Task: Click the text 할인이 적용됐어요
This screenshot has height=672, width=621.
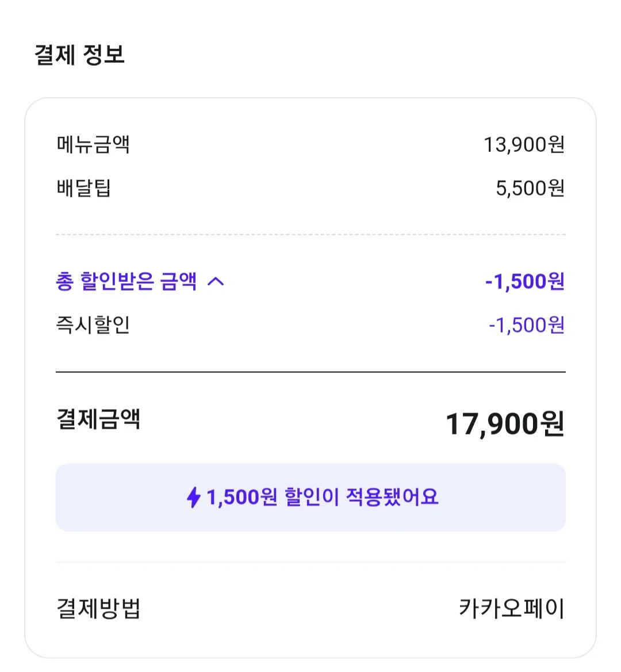Action: (x=362, y=497)
